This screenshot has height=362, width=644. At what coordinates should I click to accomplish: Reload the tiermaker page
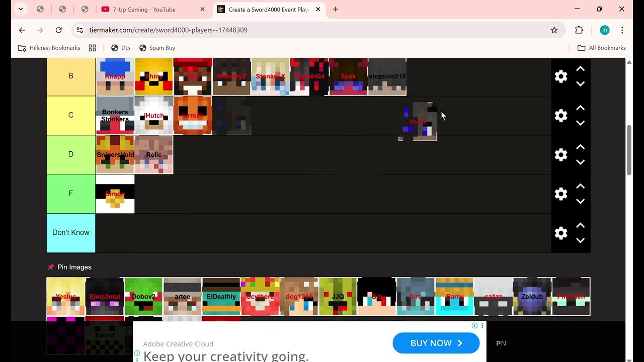(x=59, y=30)
